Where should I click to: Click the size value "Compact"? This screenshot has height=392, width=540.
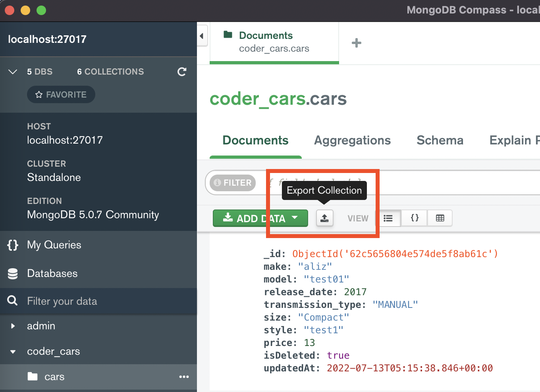click(x=324, y=317)
